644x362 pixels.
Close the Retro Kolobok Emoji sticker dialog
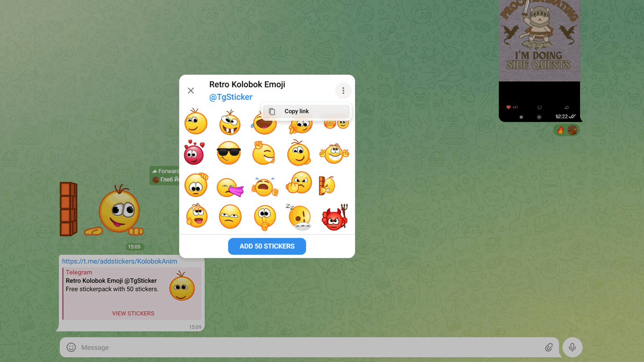pos(191,91)
